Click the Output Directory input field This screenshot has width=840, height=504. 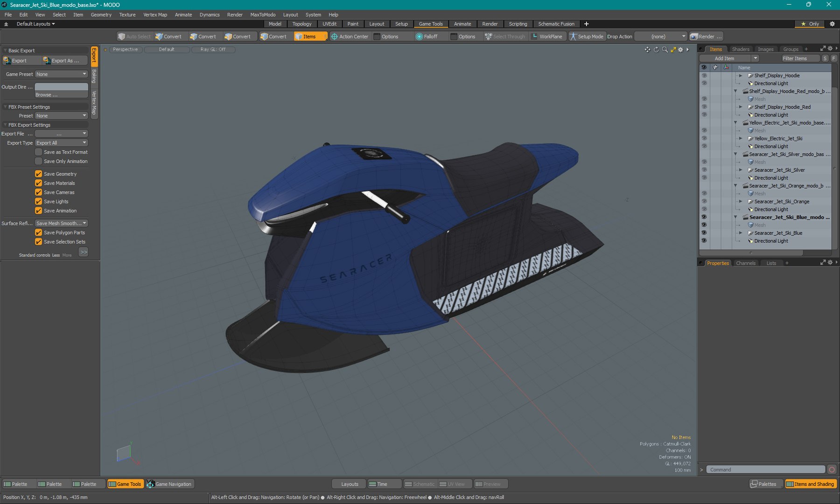click(x=61, y=87)
